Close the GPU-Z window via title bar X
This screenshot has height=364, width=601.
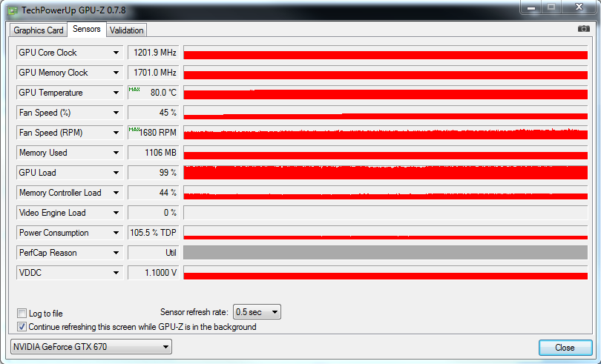579,7
